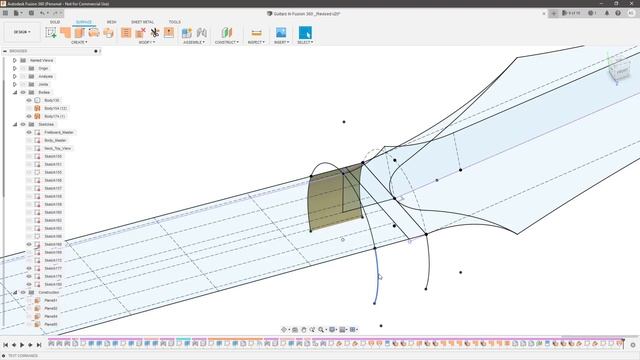Collapse the Sketches folder
This screenshot has width=640, height=360.
tap(15, 124)
